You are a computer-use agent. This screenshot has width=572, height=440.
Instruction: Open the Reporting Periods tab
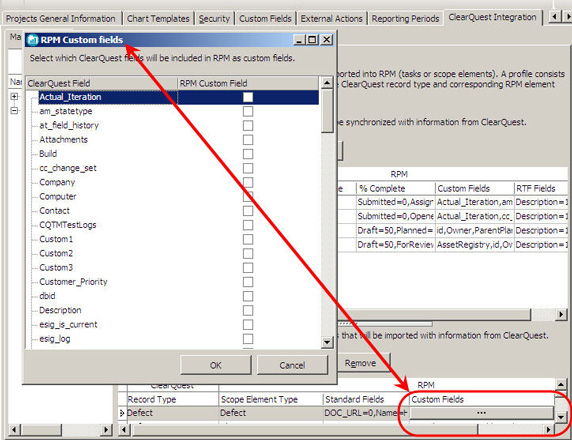(x=405, y=18)
